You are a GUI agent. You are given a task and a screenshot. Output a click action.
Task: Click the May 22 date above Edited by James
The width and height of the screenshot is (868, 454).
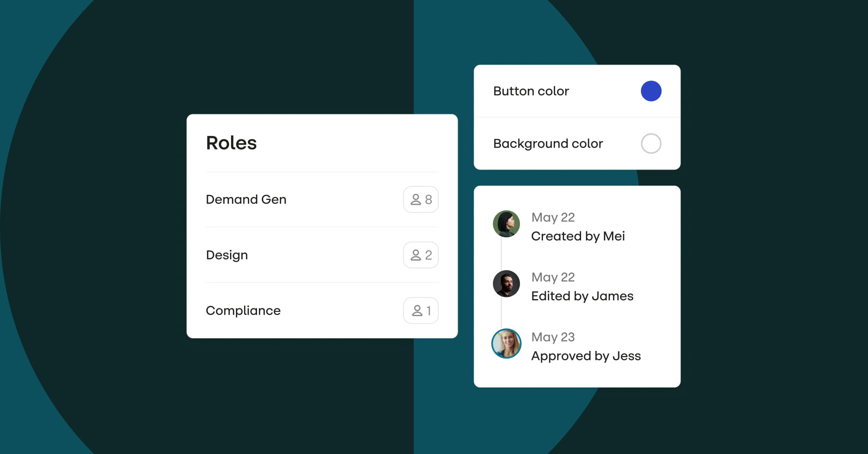point(553,278)
